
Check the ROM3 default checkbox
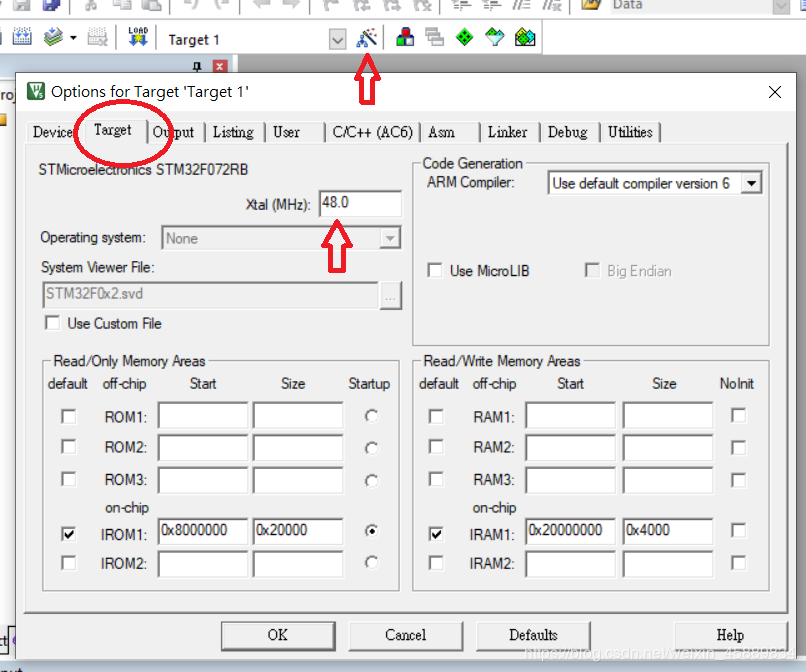click(x=68, y=479)
